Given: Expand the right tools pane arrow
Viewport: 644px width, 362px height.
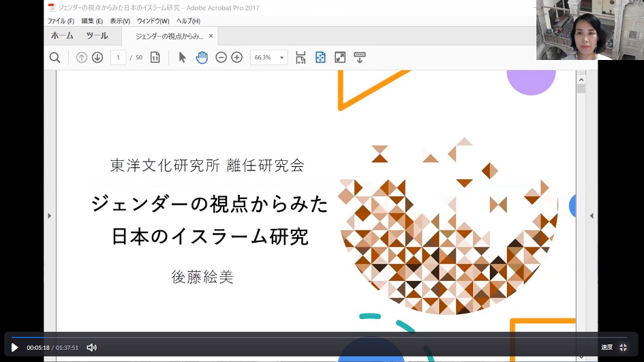Looking at the screenshot, I should (x=592, y=215).
